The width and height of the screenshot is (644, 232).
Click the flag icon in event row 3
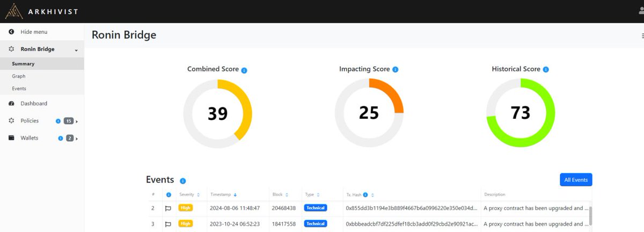(168, 224)
